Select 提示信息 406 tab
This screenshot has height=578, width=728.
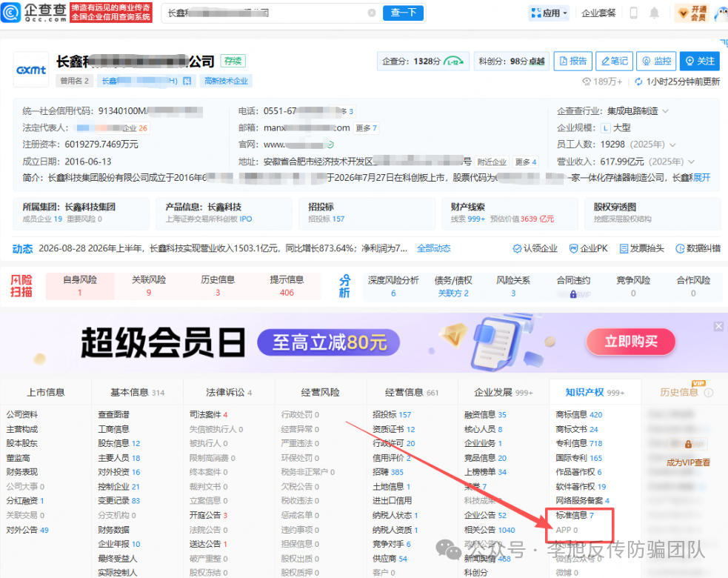pos(287,286)
